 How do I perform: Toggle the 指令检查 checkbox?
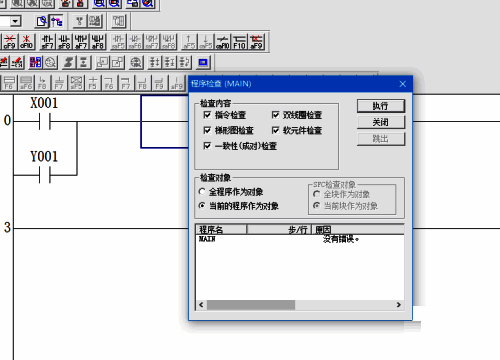coord(207,115)
